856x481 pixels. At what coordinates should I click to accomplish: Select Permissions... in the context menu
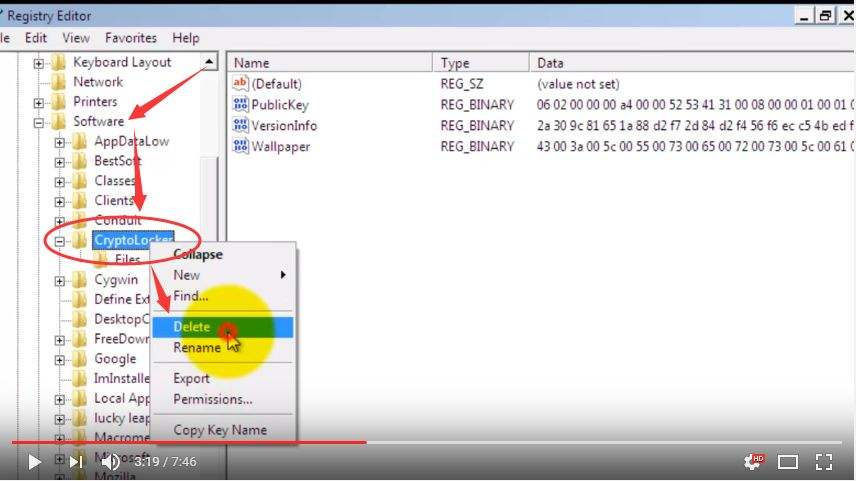point(213,399)
